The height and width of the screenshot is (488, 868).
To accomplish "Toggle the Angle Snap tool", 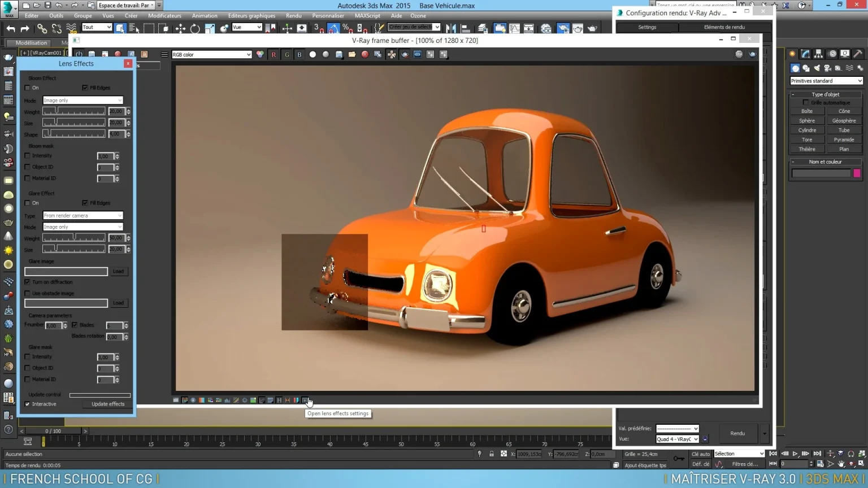I will (333, 28).
